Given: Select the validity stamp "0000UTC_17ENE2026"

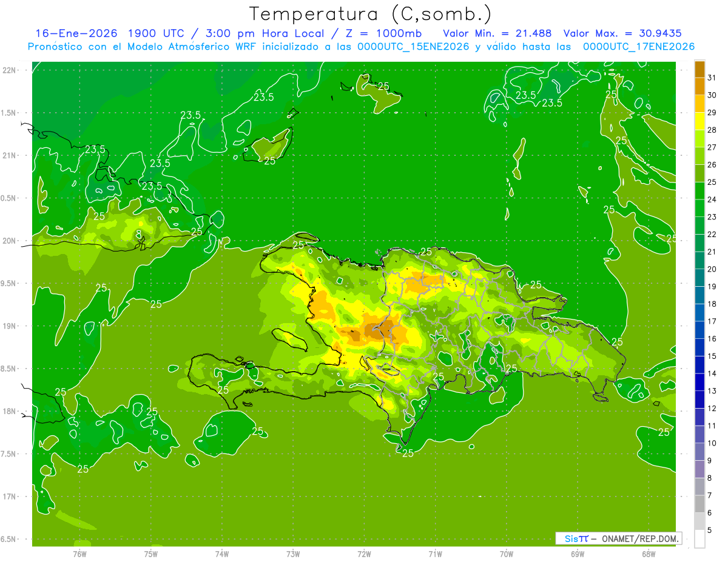Looking at the screenshot, I should (639, 47).
